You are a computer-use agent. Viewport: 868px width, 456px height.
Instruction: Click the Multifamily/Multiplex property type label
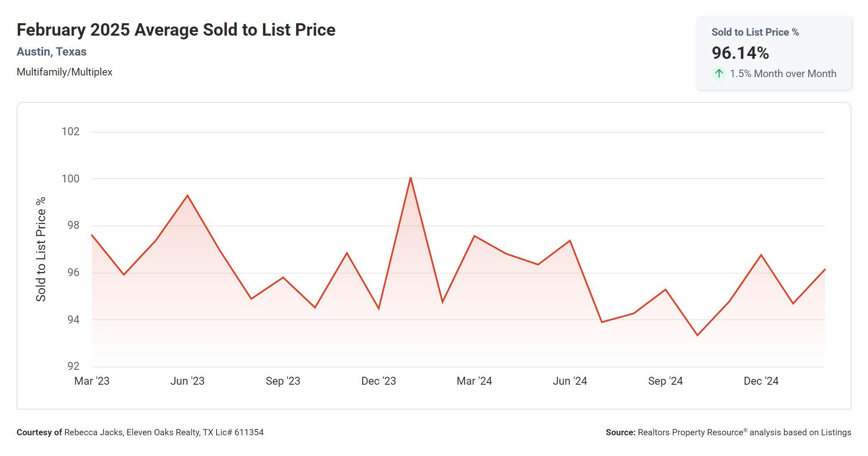(x=65, y=72)
